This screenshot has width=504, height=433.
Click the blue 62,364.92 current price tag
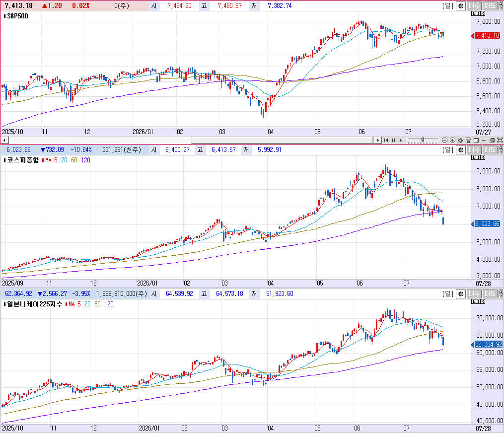pyautogui.click(x=488, y=344)
